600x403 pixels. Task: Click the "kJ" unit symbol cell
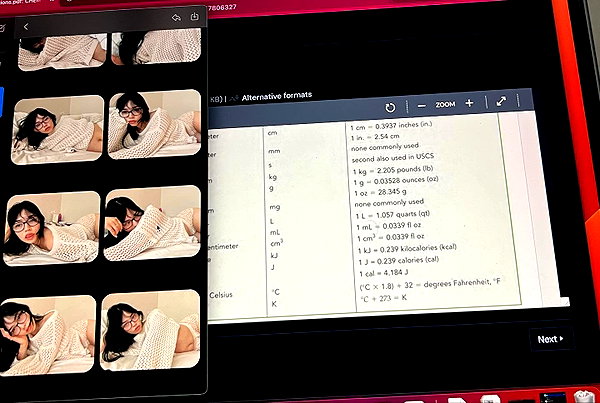click(274, 255)
